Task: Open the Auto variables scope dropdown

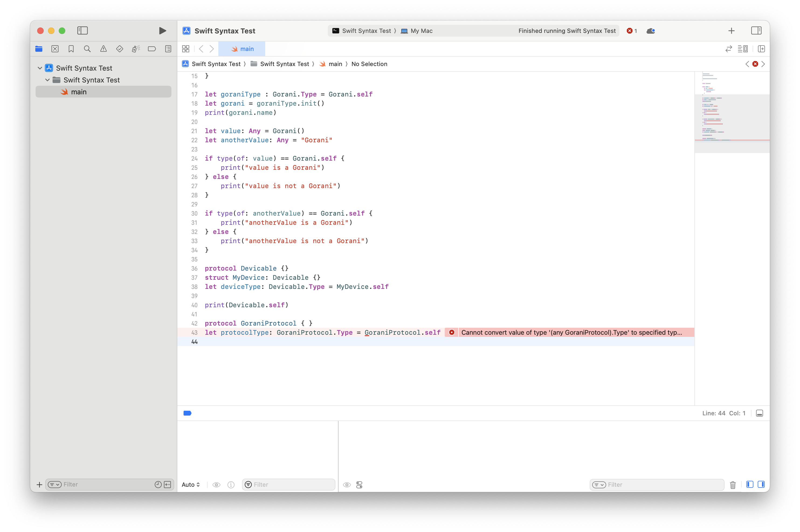Action: 191,485
